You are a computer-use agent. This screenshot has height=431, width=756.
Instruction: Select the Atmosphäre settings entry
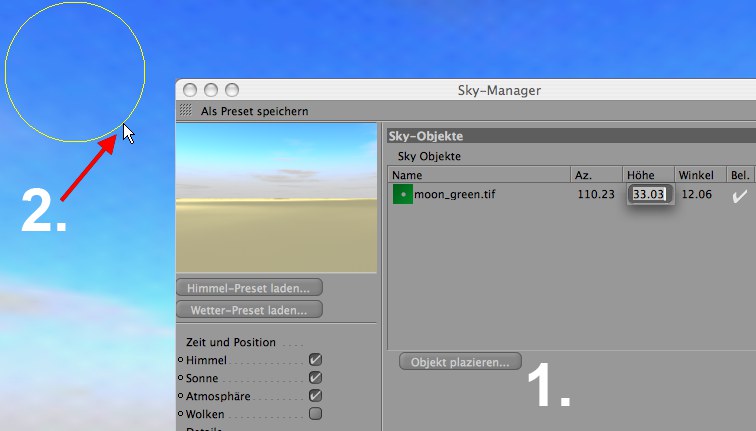[x=218, y=396]
